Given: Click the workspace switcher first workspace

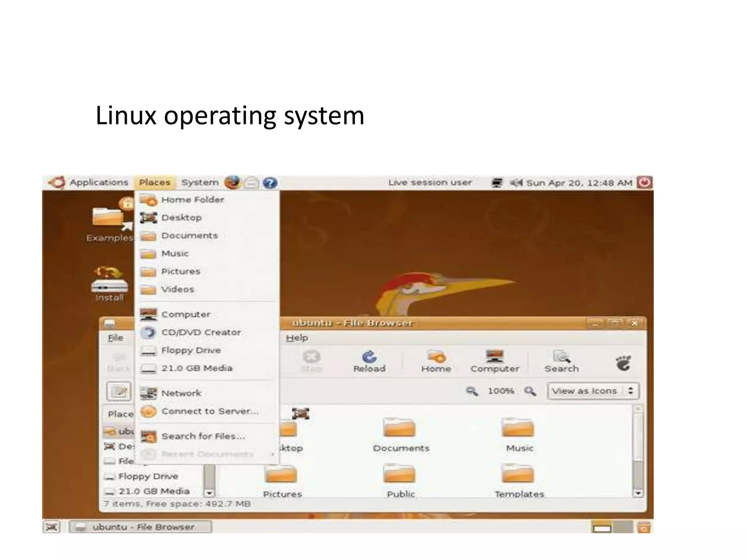Looking at the screenshot, I should click(x=601, y=528).
